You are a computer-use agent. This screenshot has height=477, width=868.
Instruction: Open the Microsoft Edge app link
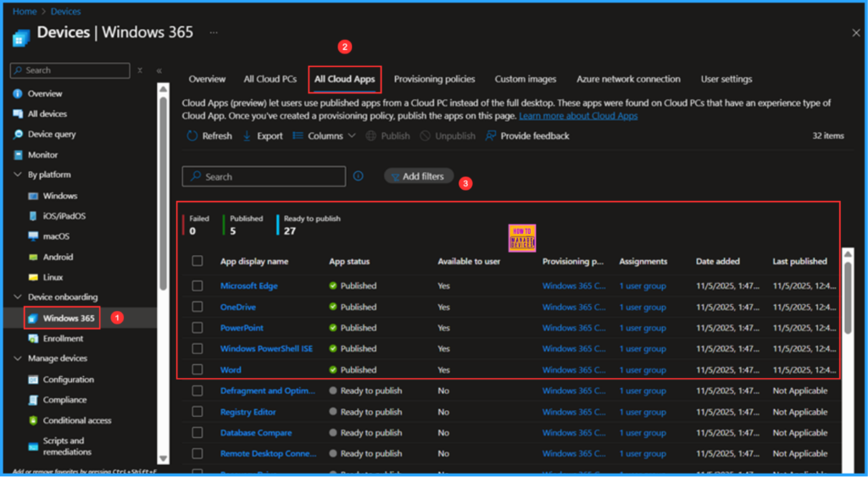tap(249, 286)
